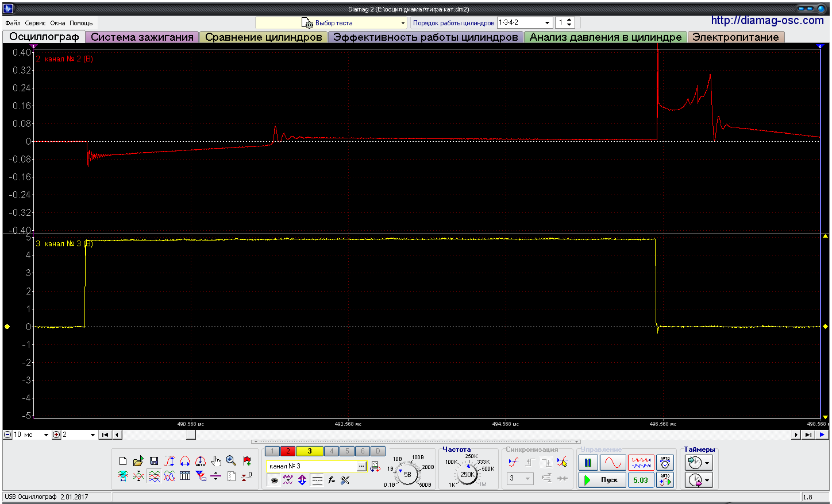Select channel 1 button

(x=272, y=451)
